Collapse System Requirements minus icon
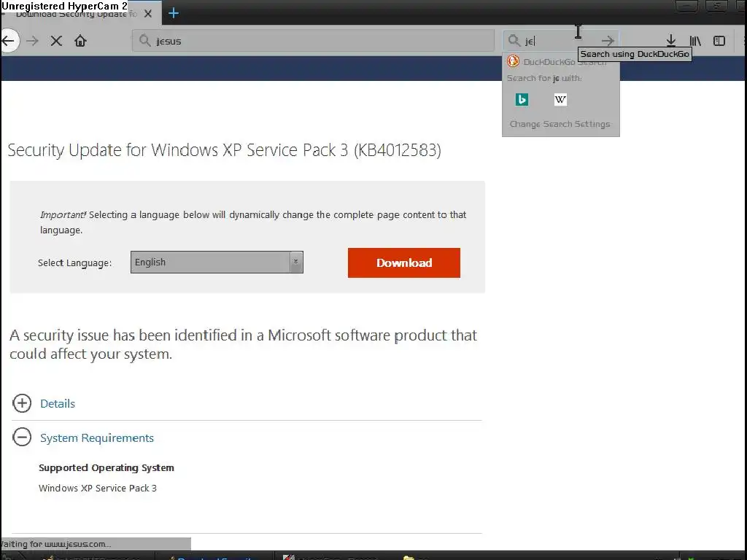The width and height of the screenshot is (747, 560). pyautogui.click(x=22, y=437)
